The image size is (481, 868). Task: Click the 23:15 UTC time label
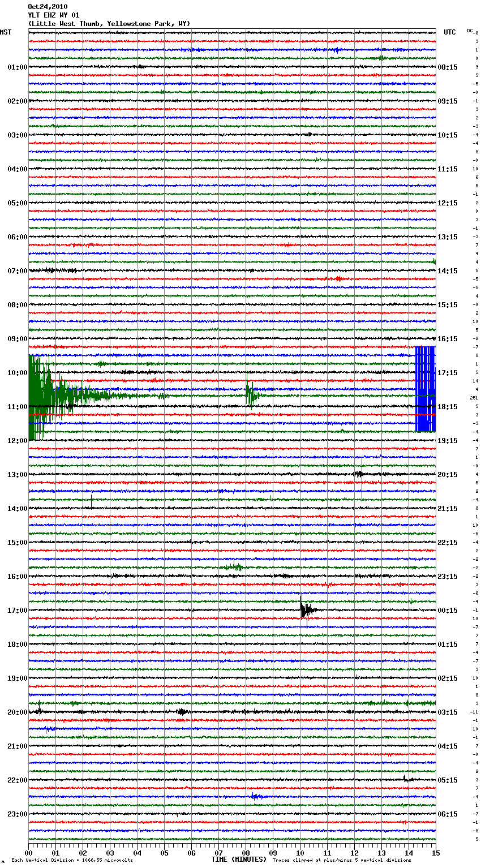pyautogui.click(x=448, y=577)
